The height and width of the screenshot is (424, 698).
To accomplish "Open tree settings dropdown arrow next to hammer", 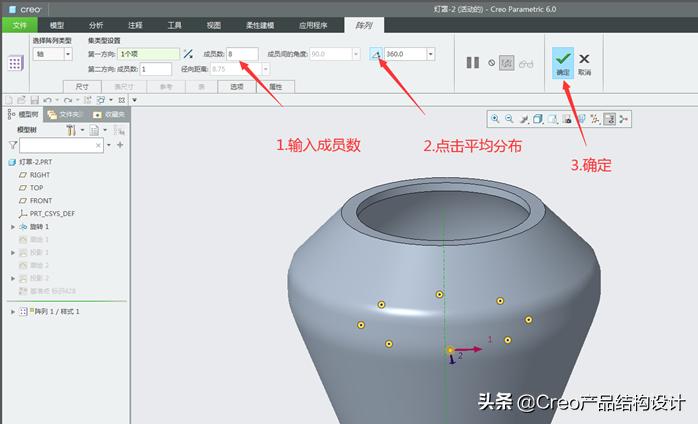I will pyautogui.click(x=82, y=130).
